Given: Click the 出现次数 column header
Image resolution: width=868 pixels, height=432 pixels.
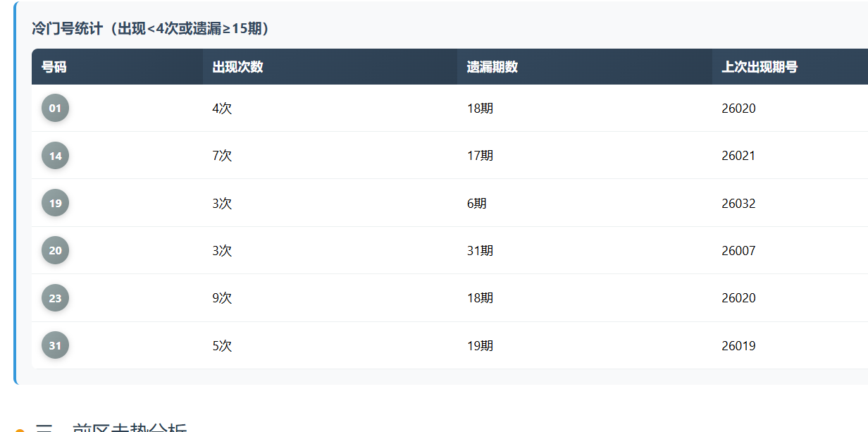Looking at the screenshot, I should tap(330, 67).
